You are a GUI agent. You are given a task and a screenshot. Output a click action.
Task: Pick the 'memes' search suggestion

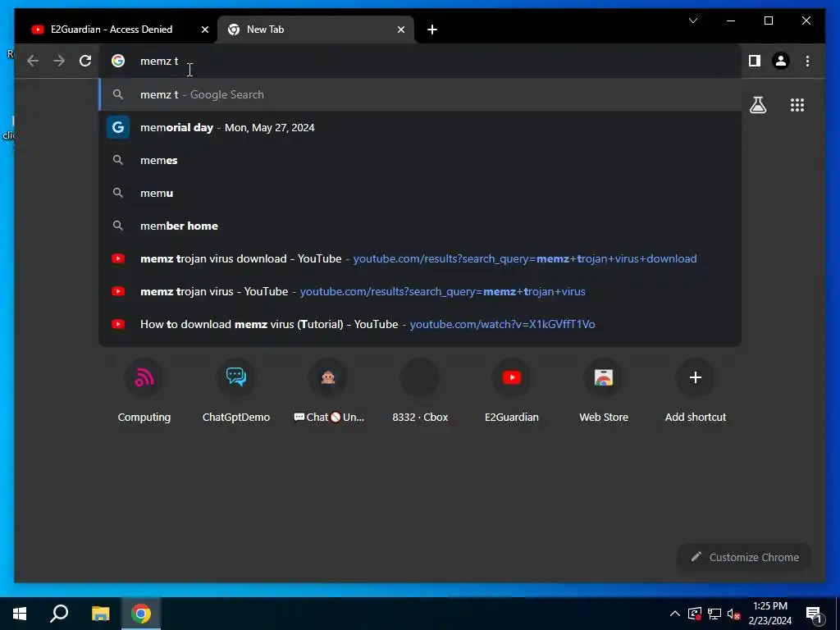click(420, 160)
